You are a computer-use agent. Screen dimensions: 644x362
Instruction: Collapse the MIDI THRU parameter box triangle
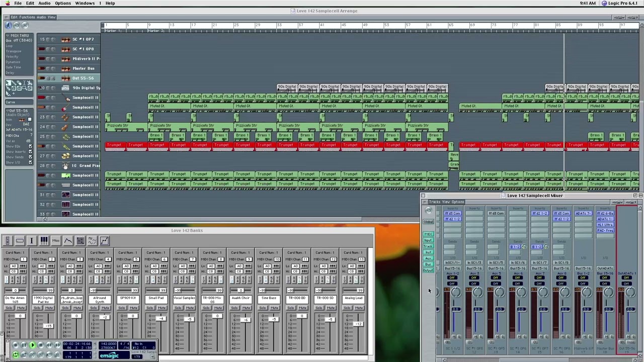8,36
